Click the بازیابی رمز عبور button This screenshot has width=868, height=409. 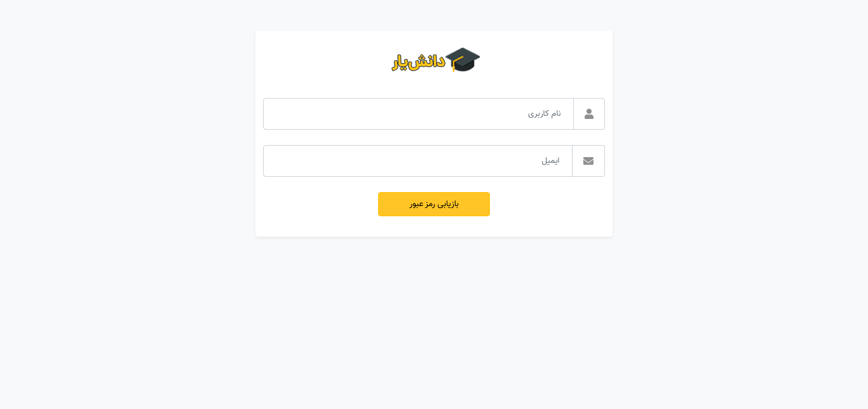coord(434,204)
